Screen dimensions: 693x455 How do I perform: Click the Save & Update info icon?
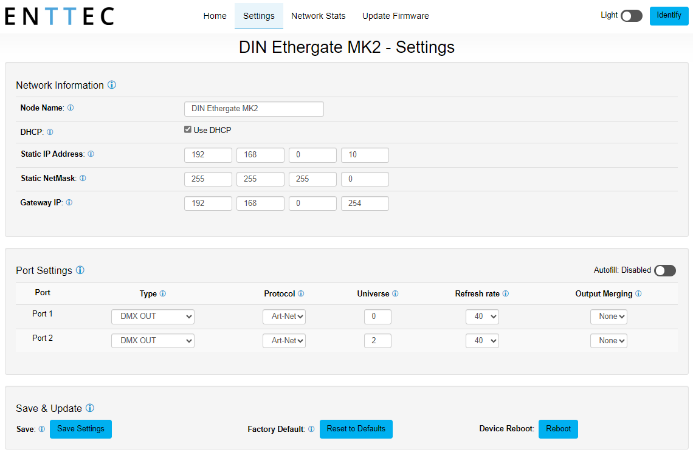[90, 408]
